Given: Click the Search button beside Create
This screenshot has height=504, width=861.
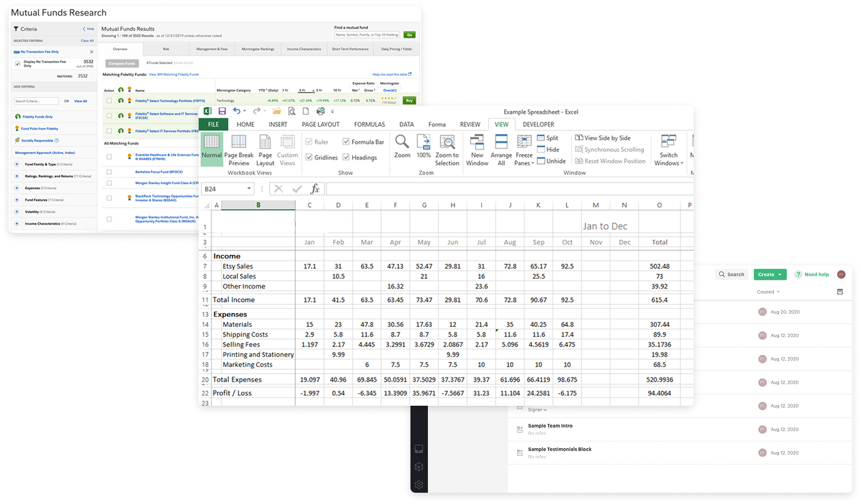Looking at the screenshot, I should tap(731, 274).
